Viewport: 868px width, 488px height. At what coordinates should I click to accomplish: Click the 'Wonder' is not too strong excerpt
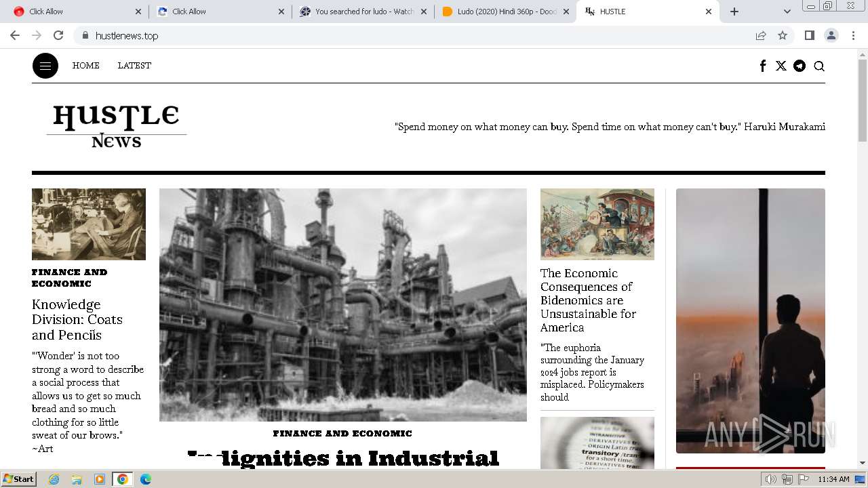coord(87,402)
